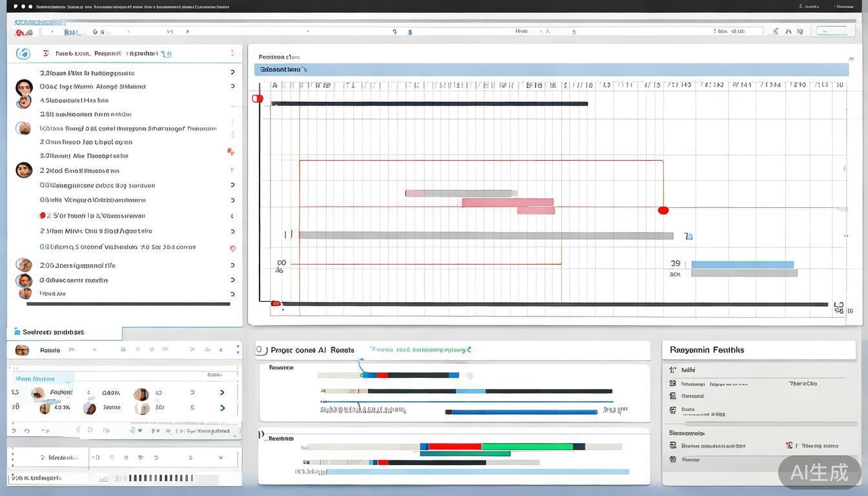Screen dimensions: 868x496
Task: Click the Position label above the Gantt chart
Action: click(x=279, y=57)
